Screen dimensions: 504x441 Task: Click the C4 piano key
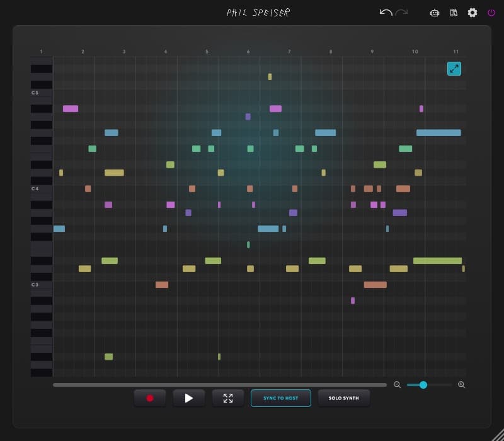(42, 188)
